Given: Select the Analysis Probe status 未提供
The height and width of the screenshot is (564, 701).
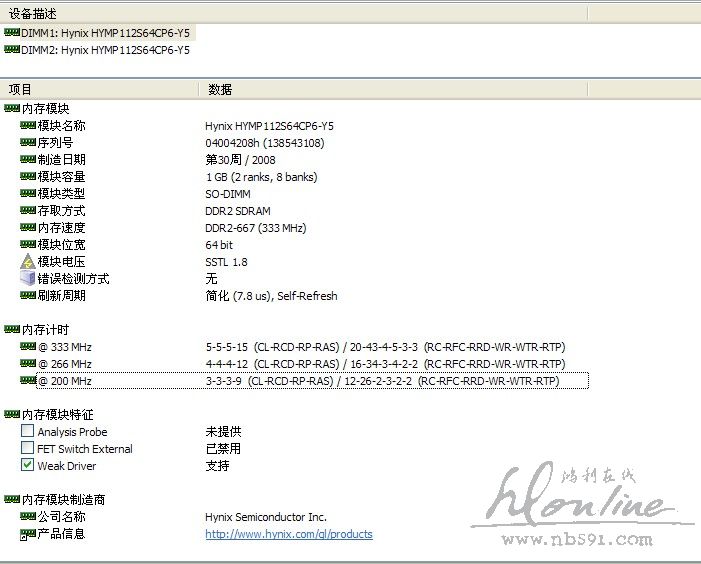Looking at the screenshot, I should pyautogui.click(x=223, y=431).
